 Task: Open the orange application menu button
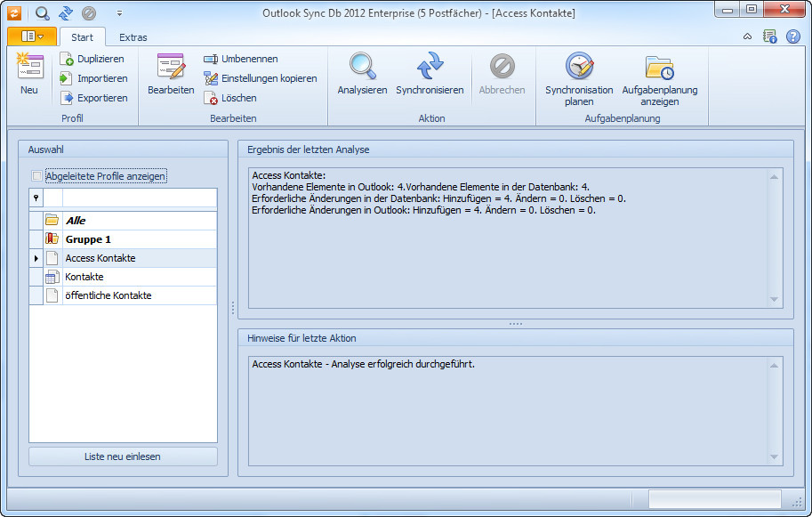tap(32, 36)
